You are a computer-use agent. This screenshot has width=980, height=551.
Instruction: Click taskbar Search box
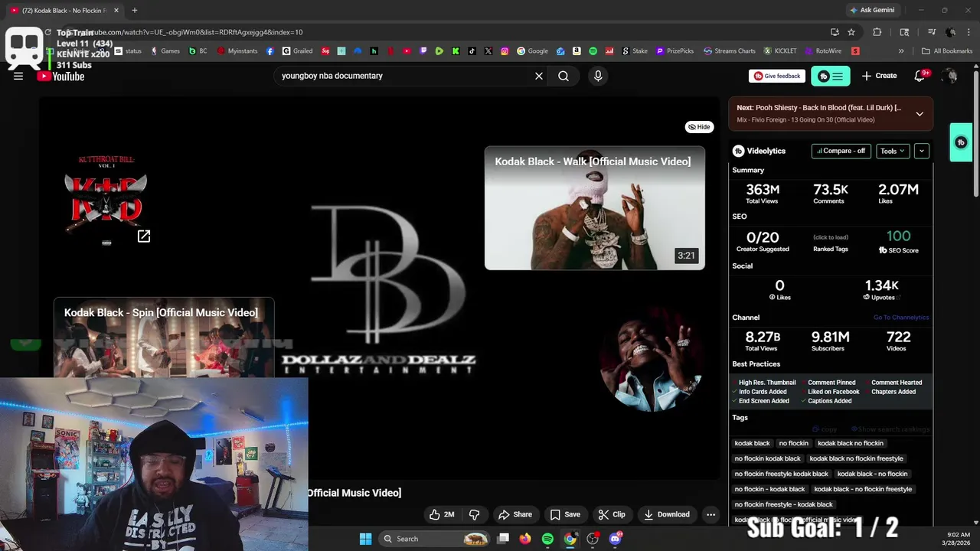[x=435, y=539]
